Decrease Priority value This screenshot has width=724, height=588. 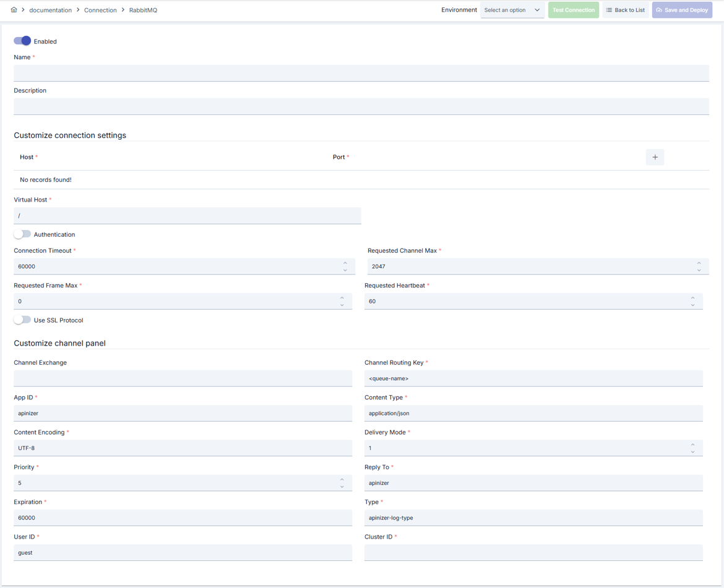click(342, 487)
